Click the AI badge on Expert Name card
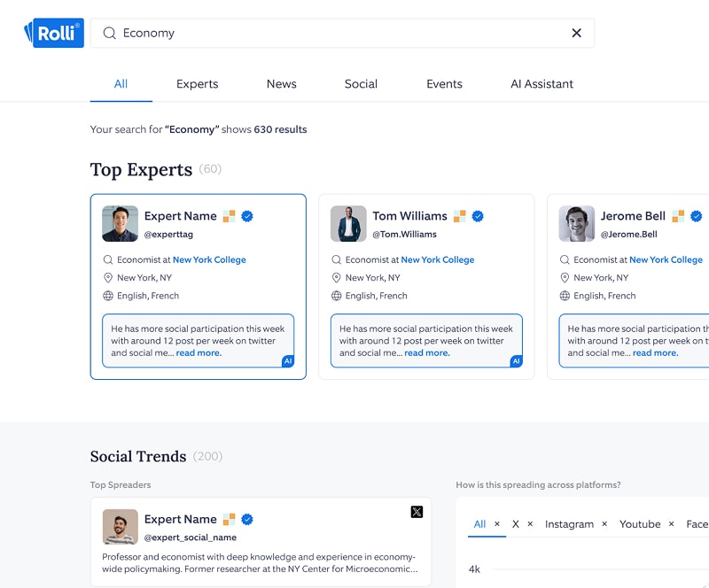Viewport: 709px width, 588px height. pos(288,361)
